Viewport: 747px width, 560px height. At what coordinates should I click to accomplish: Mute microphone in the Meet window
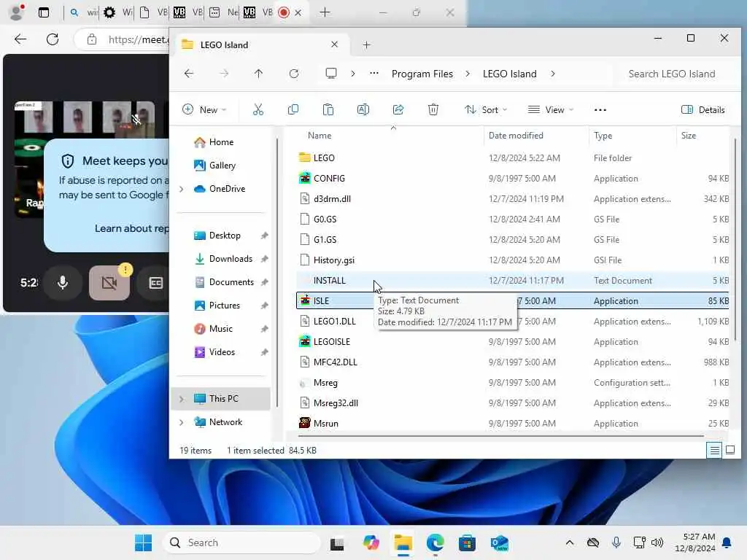pos(63,283)
